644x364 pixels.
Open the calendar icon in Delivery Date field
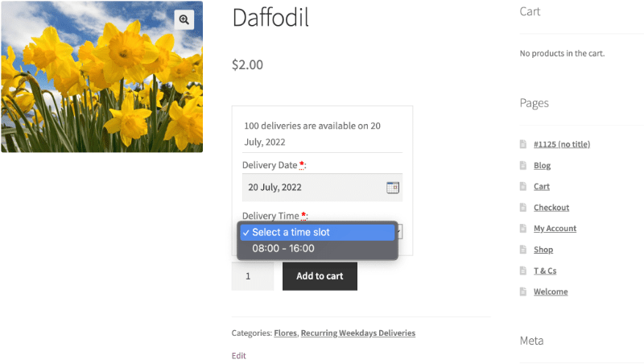(x=393, y=188)
